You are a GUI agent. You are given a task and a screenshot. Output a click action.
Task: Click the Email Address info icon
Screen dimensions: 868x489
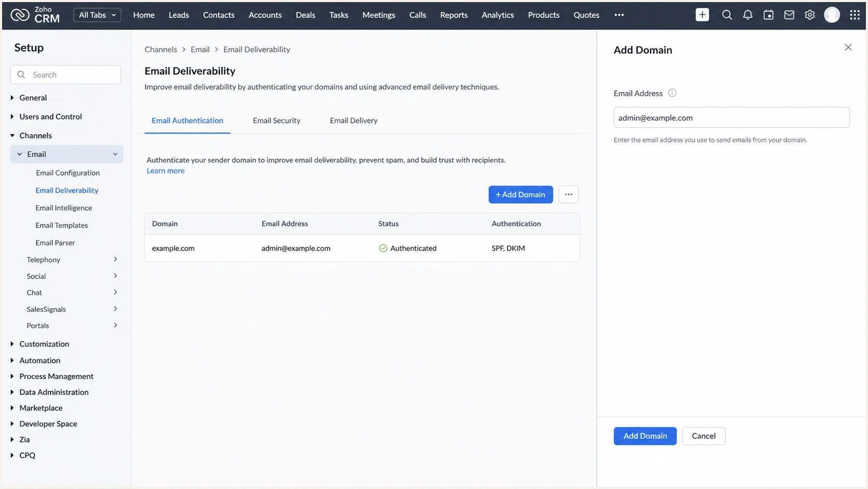tap(672, 93)
